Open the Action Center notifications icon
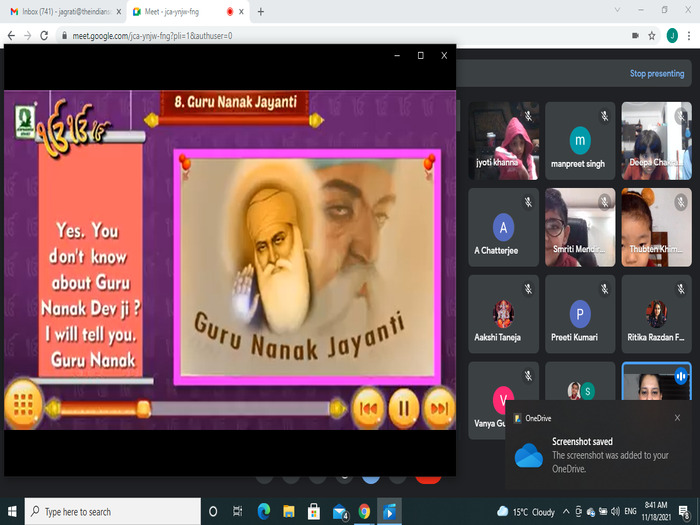The width and height of the screenshot is (700, 525). coord(683,512)
